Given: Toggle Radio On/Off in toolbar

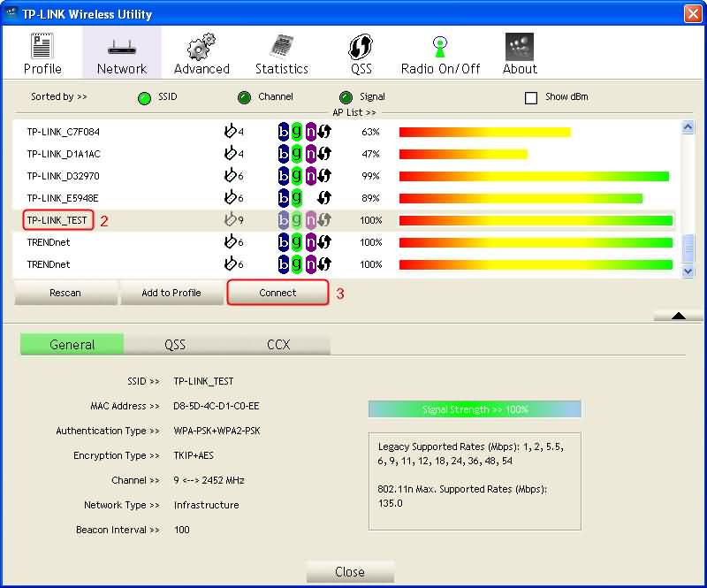Looking at the screenshot, I should (x=440, y=53).
